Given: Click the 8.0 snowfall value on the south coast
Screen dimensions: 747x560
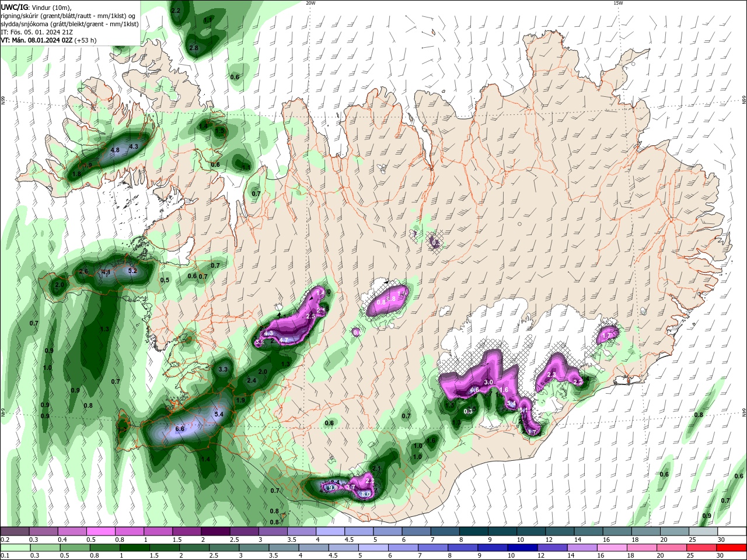Looking at the screenshot, I should pos(366,494).
